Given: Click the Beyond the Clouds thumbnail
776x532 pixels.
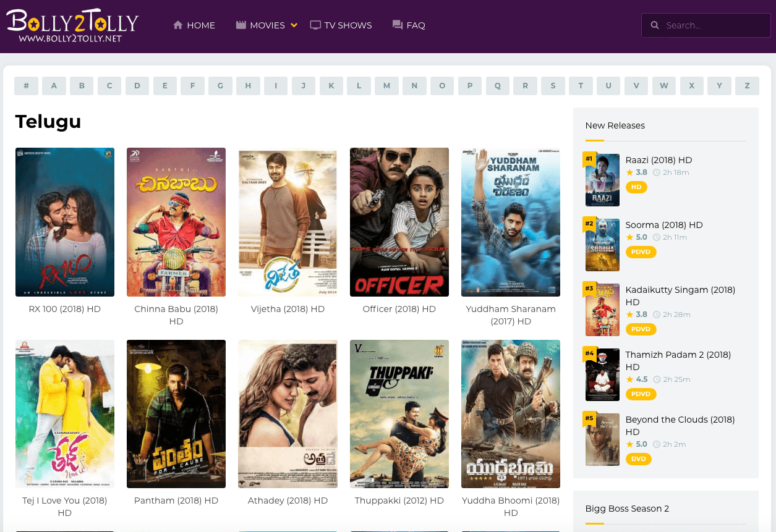Looking at the screenshot, I should (602, 439).
